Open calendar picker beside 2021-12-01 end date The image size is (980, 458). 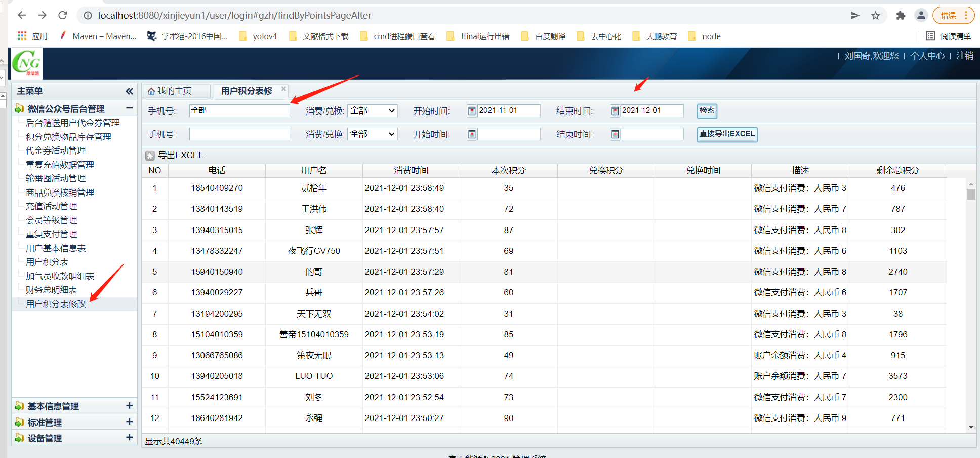(615, 111)
